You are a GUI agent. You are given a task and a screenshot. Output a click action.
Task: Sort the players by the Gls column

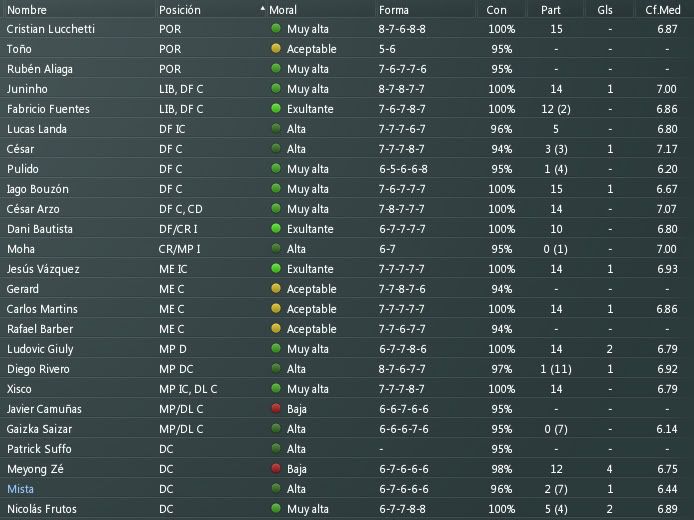(605, 10)
